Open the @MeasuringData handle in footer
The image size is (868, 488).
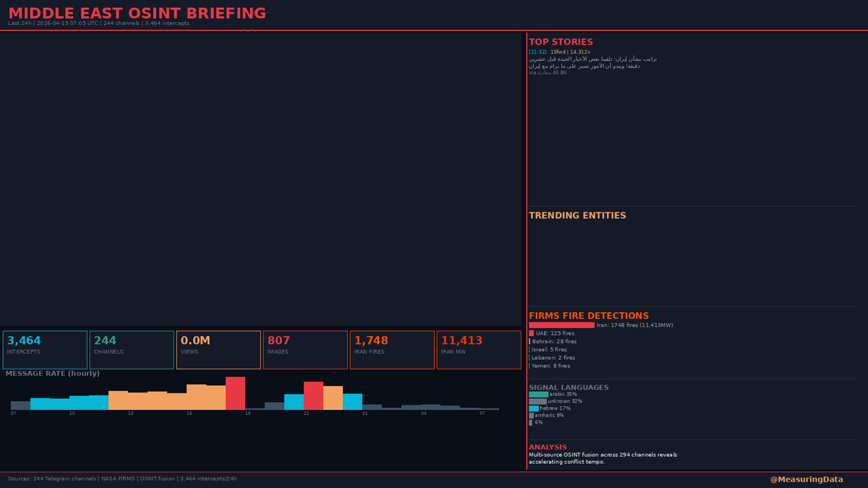(x=807, y=479)
